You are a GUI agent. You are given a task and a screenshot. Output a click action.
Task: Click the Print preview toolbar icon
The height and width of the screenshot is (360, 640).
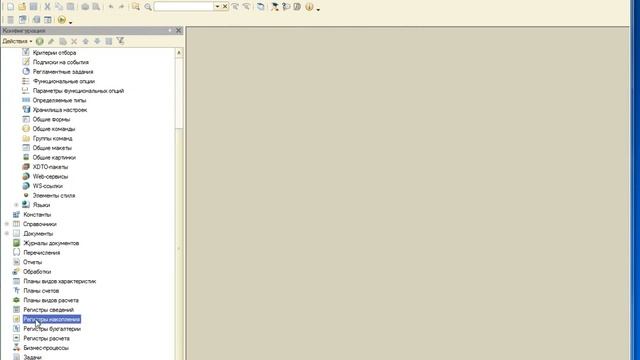(x=96, y=7)
